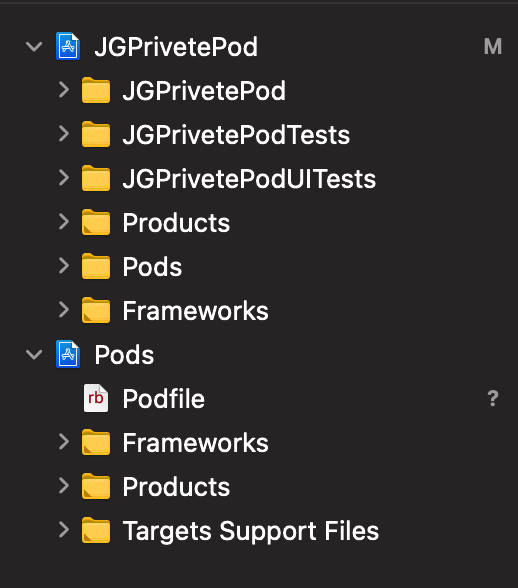Click the M modified status badge
This screenshot has height=588, width=518.
492,46
